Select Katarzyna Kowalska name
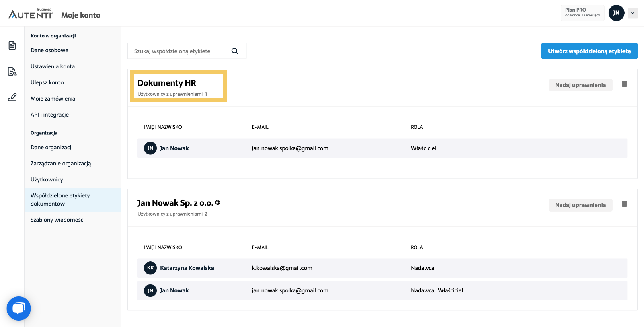This screenshot has width=644, height=327. pos(187,268)
